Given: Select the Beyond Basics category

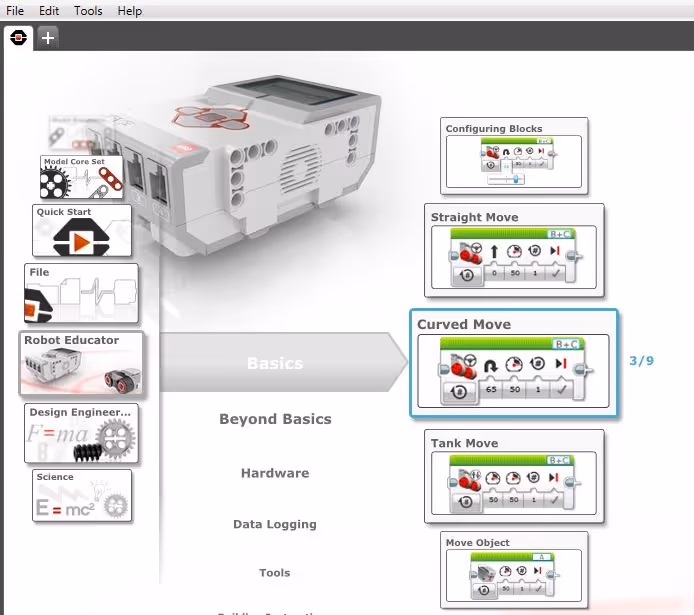Looking at the screenshot, I should (275, 419).
